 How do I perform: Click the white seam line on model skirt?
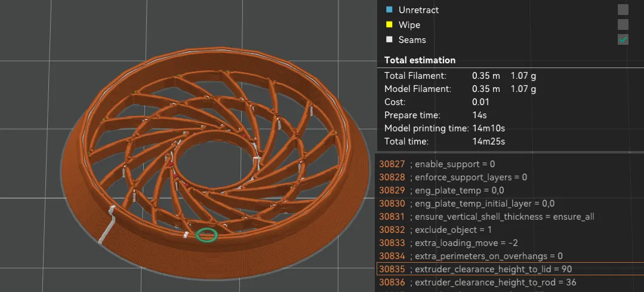click(x=107, y=225)
